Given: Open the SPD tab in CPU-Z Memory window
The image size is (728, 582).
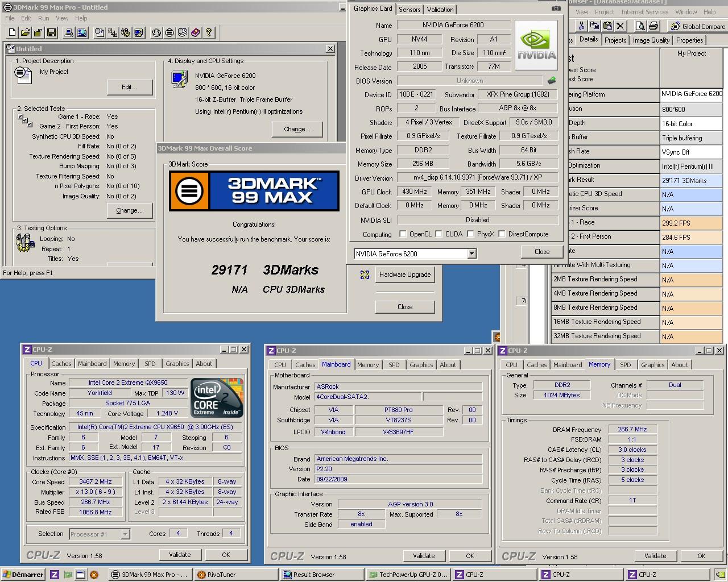Looking at the screenshot, I should (x=626, y=365).
